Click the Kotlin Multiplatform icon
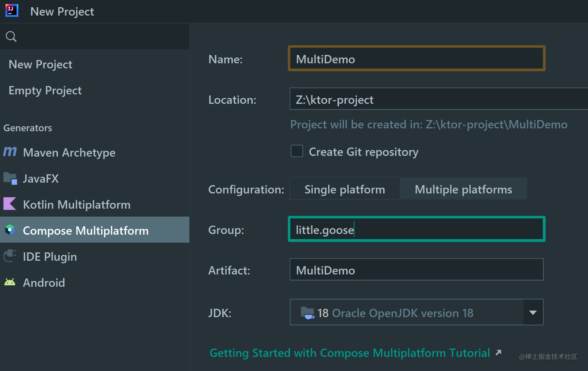 tap(10, 204)
